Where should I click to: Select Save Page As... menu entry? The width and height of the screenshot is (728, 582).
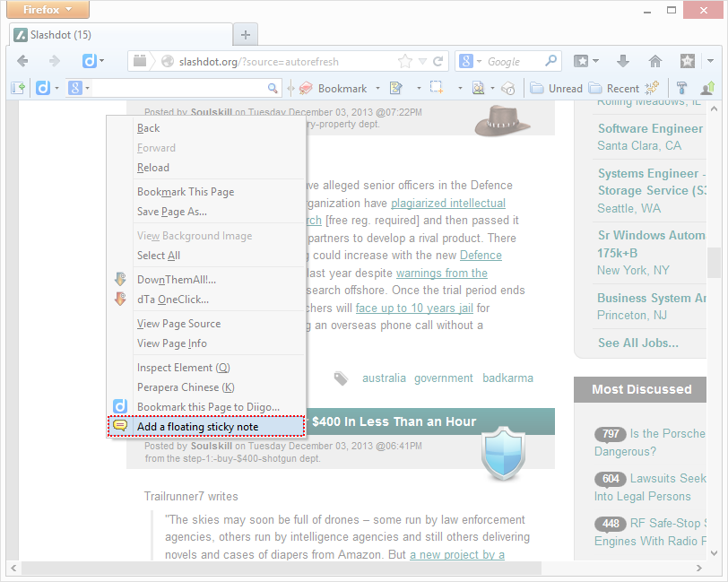coord(206,212)
